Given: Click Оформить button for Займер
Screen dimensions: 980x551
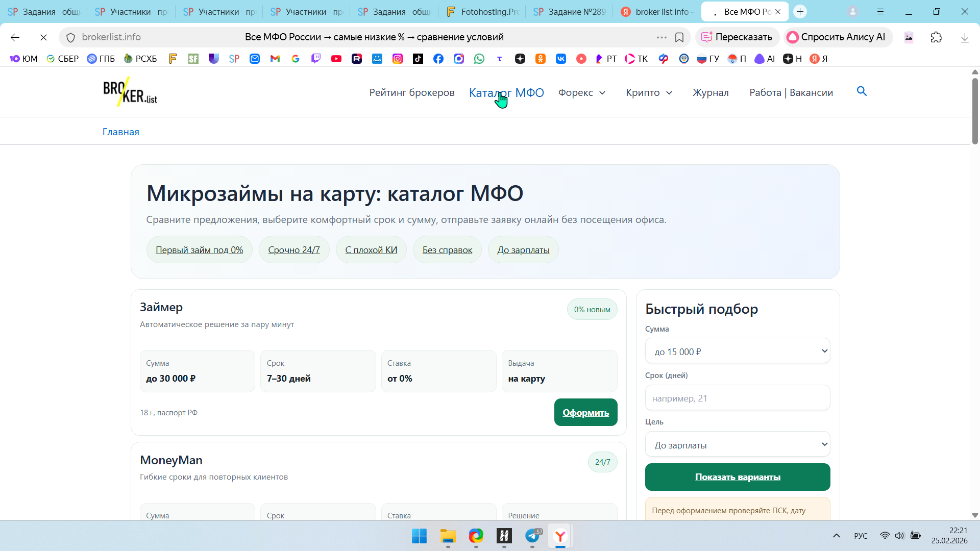Looking at the screenshot, I should [x=585, y=412].
